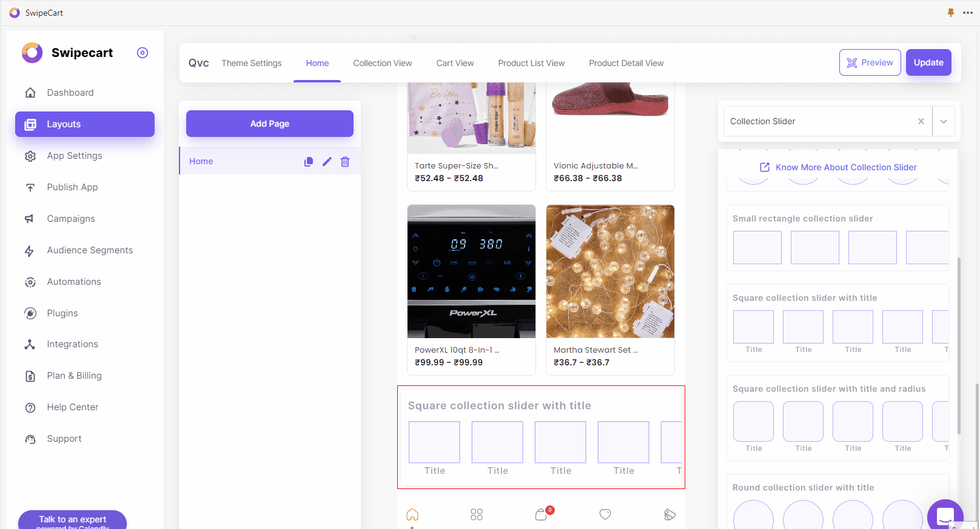
Task: Switch to the Collection View tab
Action: (382, 63)
